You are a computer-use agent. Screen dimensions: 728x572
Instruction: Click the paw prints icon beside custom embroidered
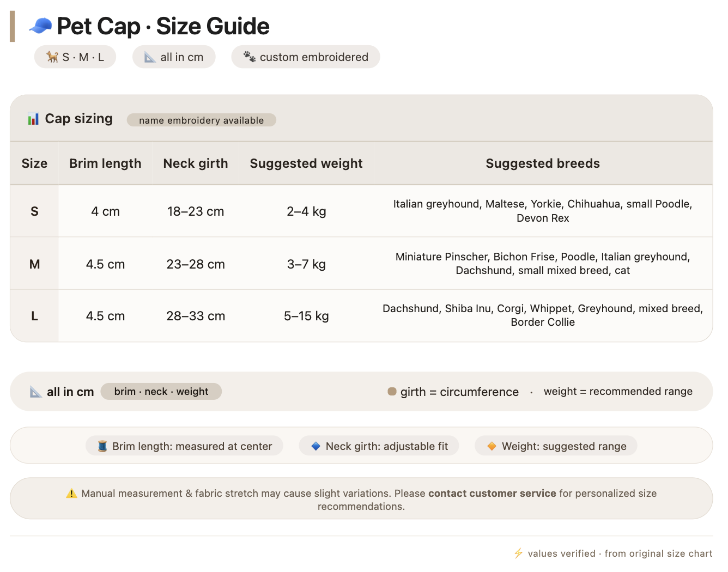250,57
